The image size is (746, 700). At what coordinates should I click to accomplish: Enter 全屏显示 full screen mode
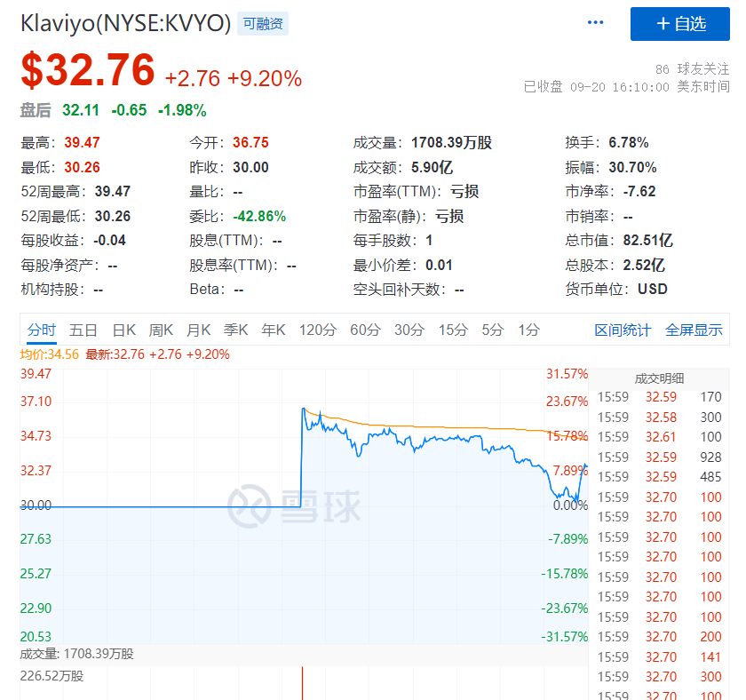click(x=694, y=329)
